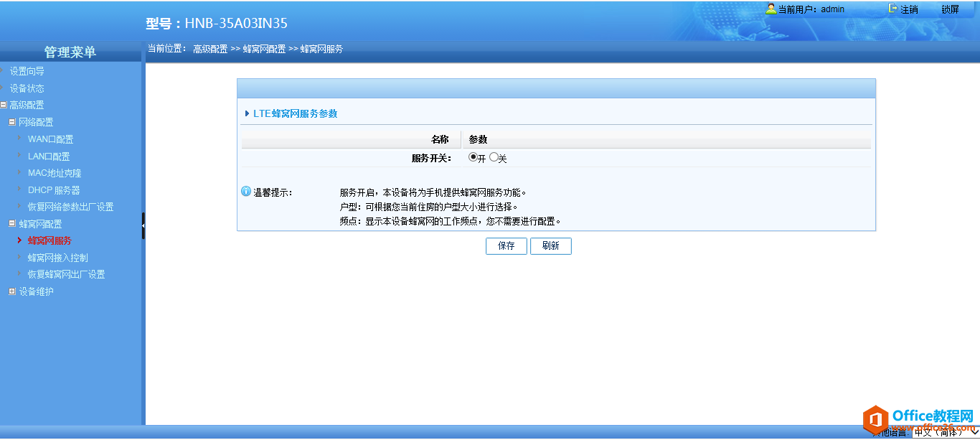Click the user avatar icon beside 当前用户
The image size is (980, 440).
pos(771,9)
